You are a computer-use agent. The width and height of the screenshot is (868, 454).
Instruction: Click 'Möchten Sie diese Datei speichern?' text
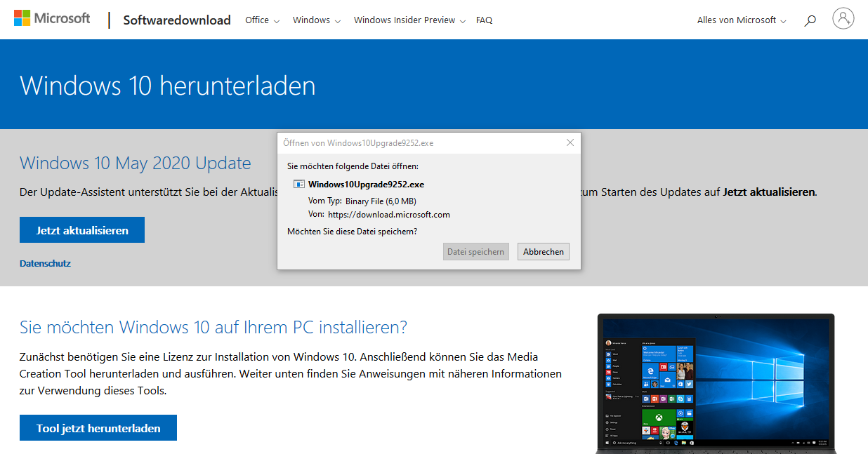[352, 231]
